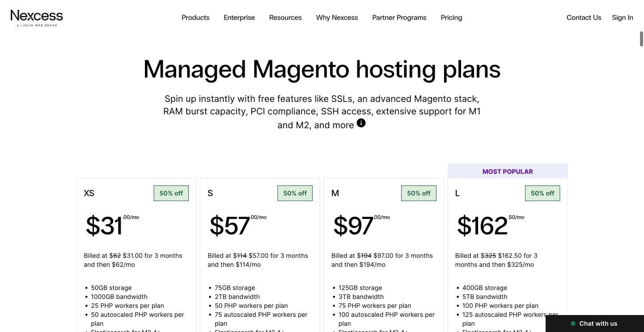Open the Partner Programs menu
This screenshot has width=644, height=332.
point(399,17)
